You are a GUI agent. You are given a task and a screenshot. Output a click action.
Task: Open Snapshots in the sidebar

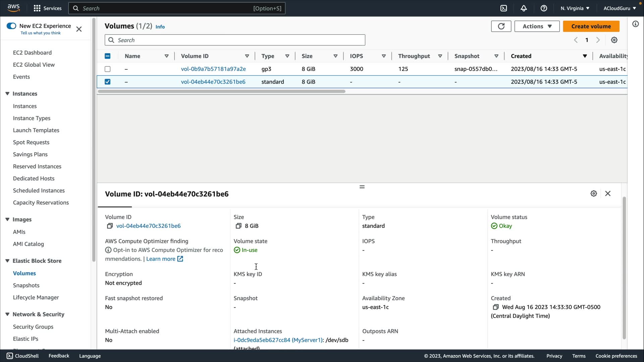[26, 285]
